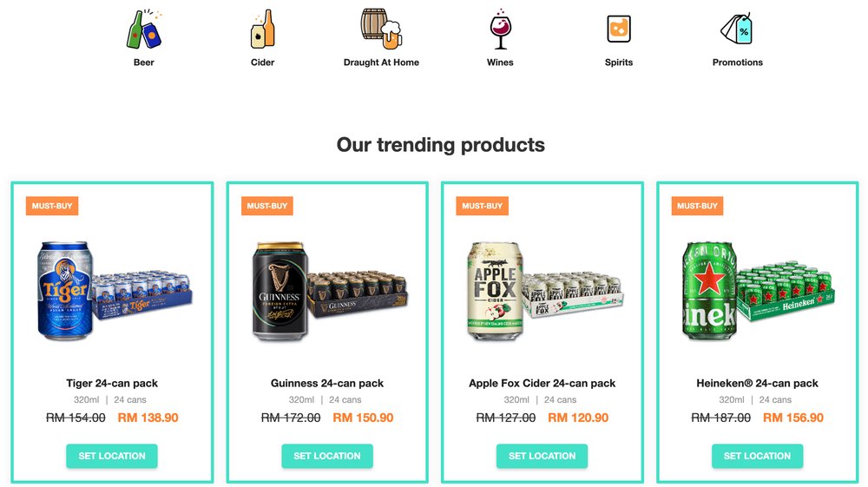Set location for Guinness 24-can pack

point(327,456)
